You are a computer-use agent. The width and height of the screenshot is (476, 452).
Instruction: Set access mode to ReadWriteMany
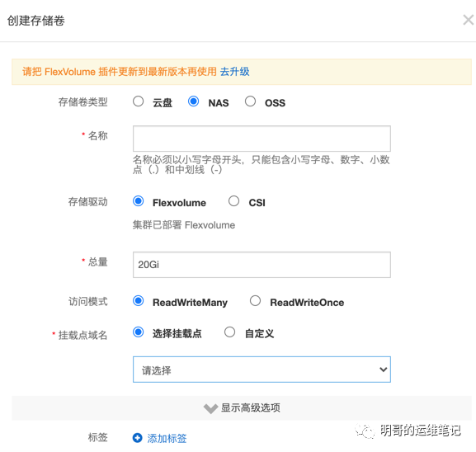pos(138,301)
